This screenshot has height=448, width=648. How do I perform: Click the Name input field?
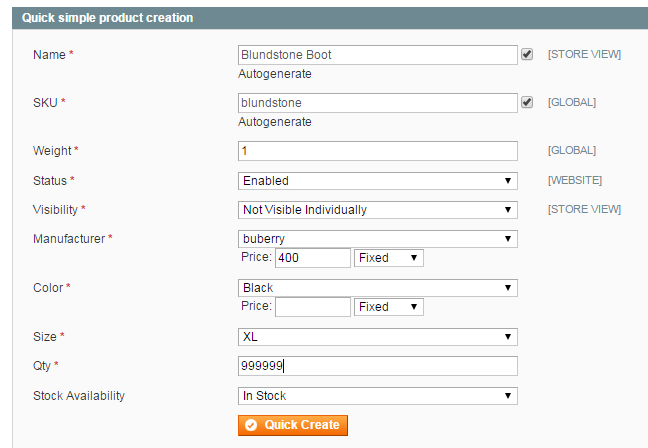click(x=377, y=54)
